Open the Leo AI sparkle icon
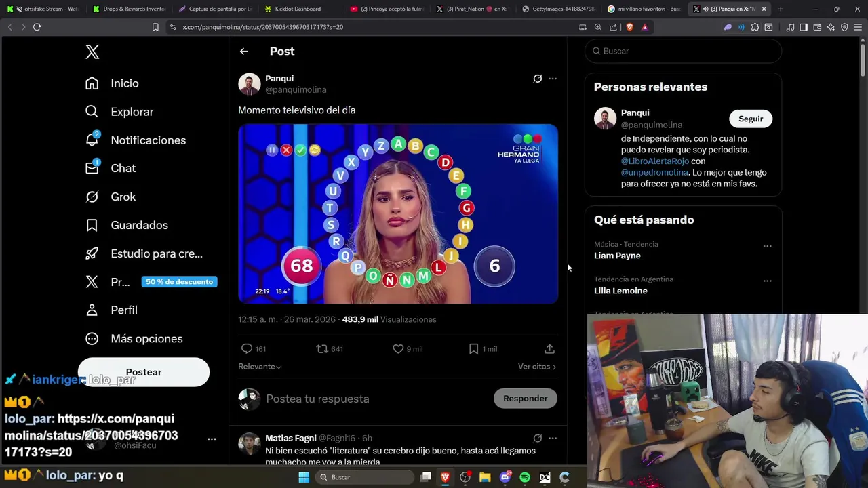868x488 pixels. 831,27
